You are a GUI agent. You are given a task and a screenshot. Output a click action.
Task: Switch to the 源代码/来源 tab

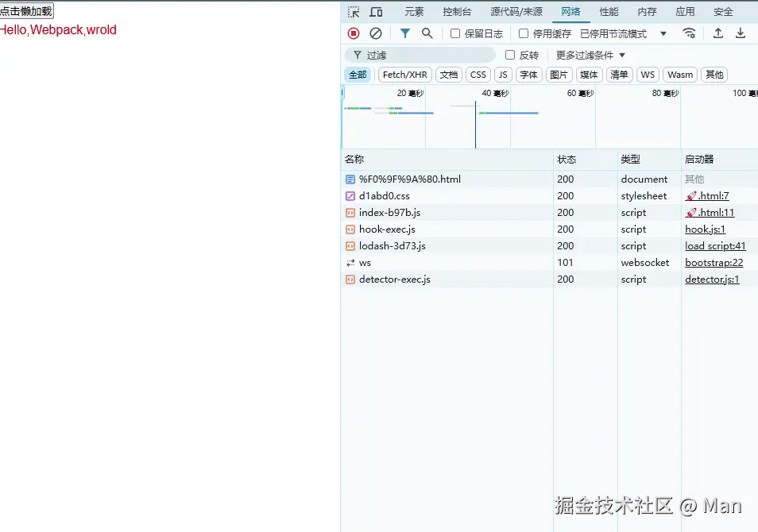516,12
